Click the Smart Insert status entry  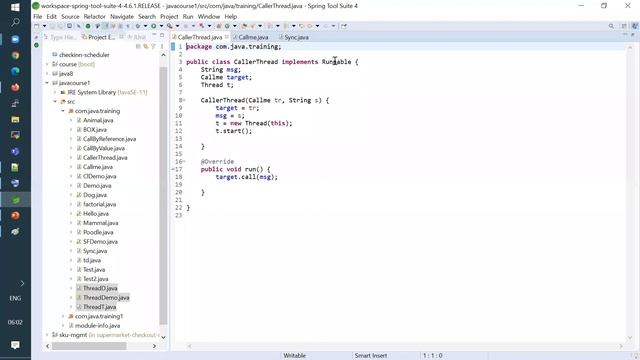point(371,356)
